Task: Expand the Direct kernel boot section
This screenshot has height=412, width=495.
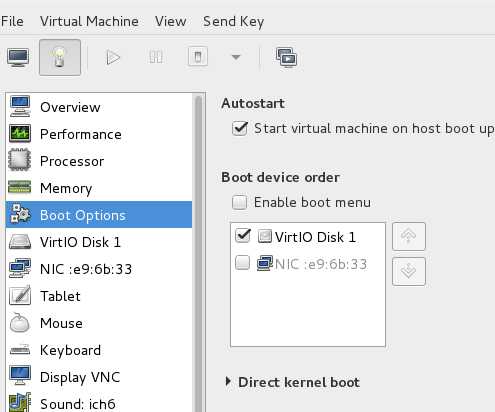Action: [228, 381]
